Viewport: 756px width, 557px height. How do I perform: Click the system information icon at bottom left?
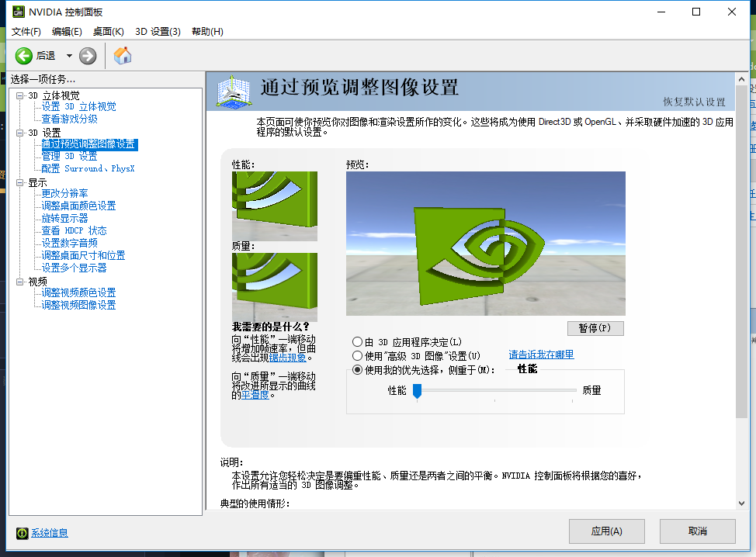click(23, 533)
